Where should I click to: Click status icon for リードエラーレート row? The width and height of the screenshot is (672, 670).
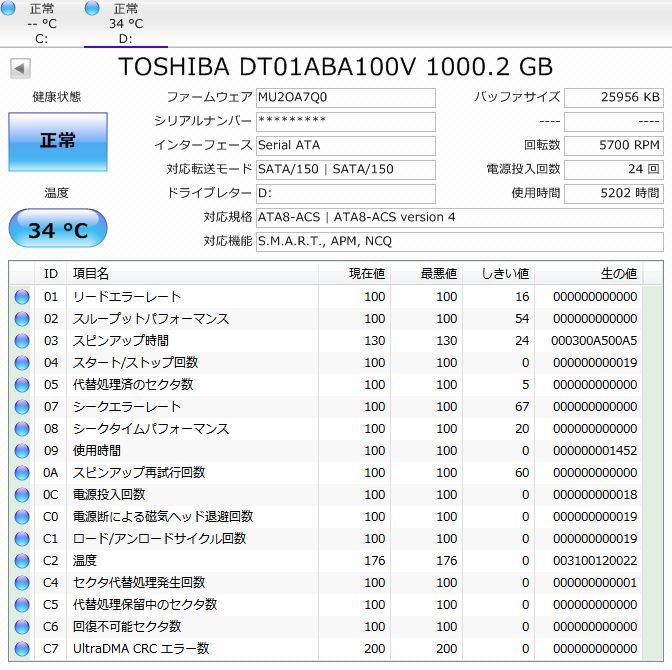coord(22,297)
